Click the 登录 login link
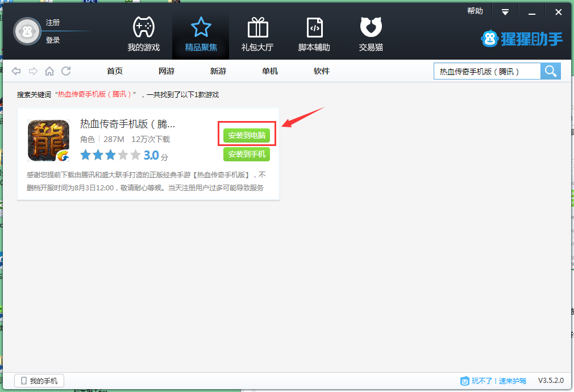574x392 pixels. [53, 40]
